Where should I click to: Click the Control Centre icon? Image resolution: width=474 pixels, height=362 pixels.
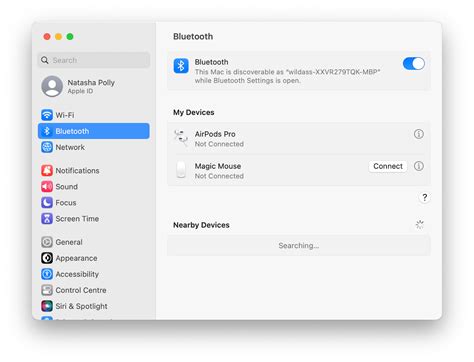(x=47, y=290)
